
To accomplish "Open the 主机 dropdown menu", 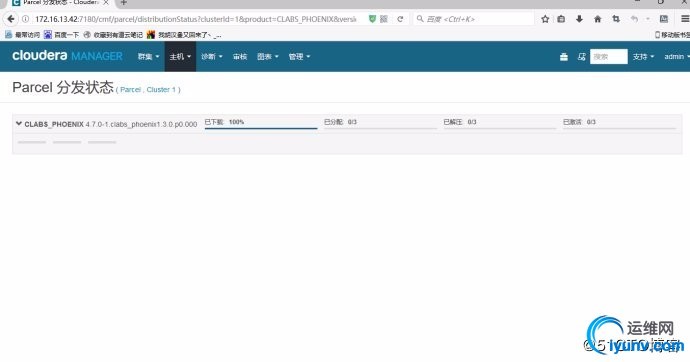I will click(x=180, y=57).
